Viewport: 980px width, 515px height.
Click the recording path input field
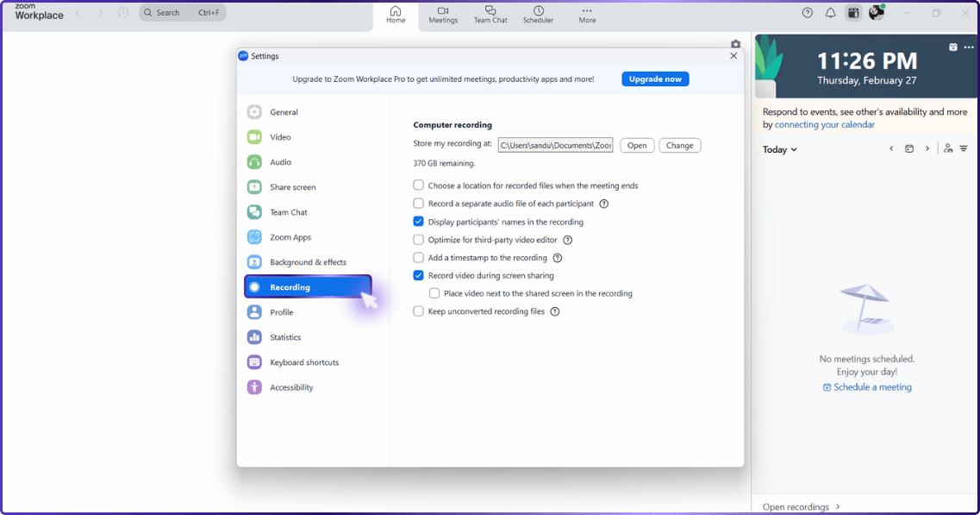tap(556, 145)
